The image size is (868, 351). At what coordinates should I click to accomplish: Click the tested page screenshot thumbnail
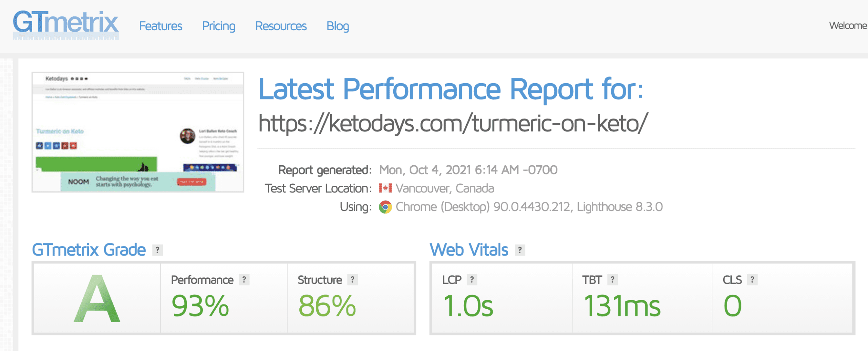point(138,132)
